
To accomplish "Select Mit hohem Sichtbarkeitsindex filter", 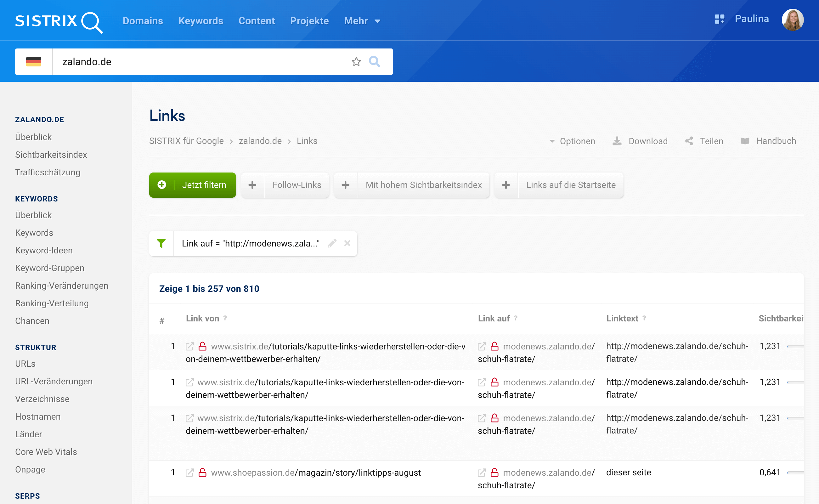I will point(423,185).
